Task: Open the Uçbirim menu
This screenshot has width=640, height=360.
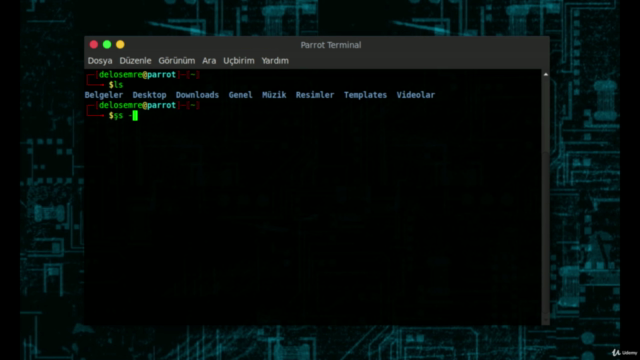Action: (239, 61)
